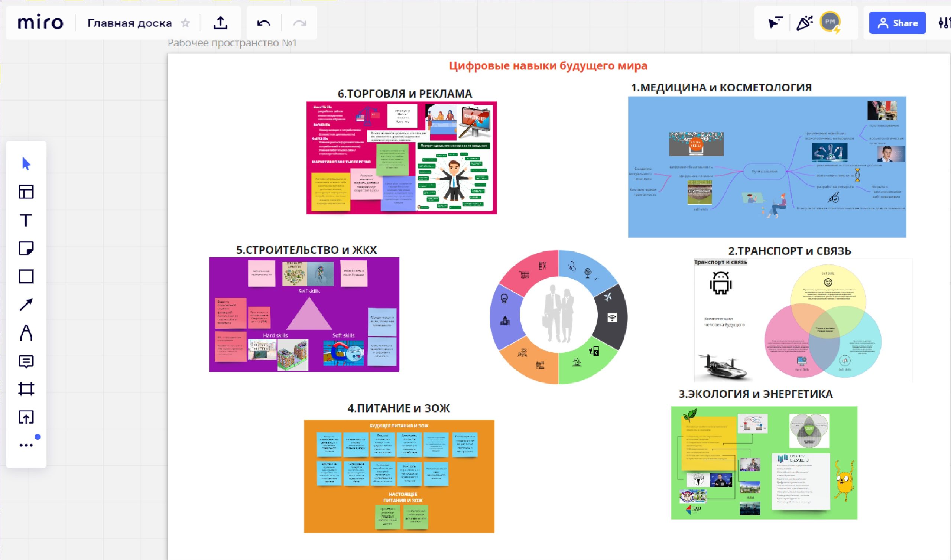The image size is (951, 560).
Task: Open the reactions party popper icon
Action: (x=804, y=23)
